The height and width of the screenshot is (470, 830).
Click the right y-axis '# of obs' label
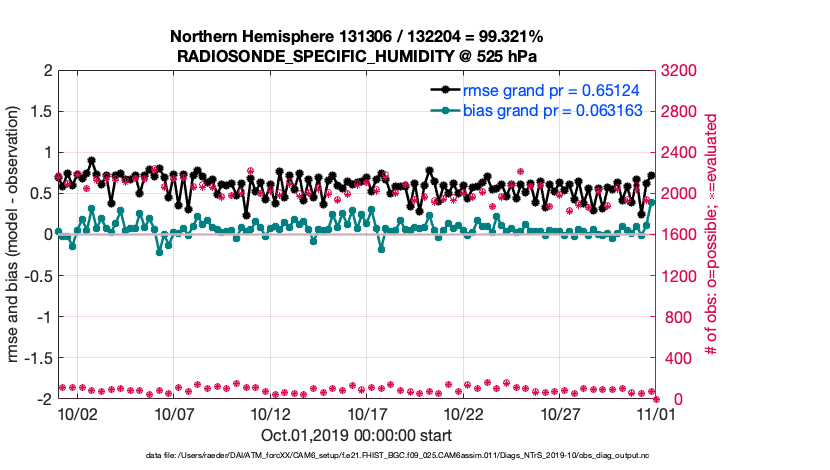[x=712, y=235]
